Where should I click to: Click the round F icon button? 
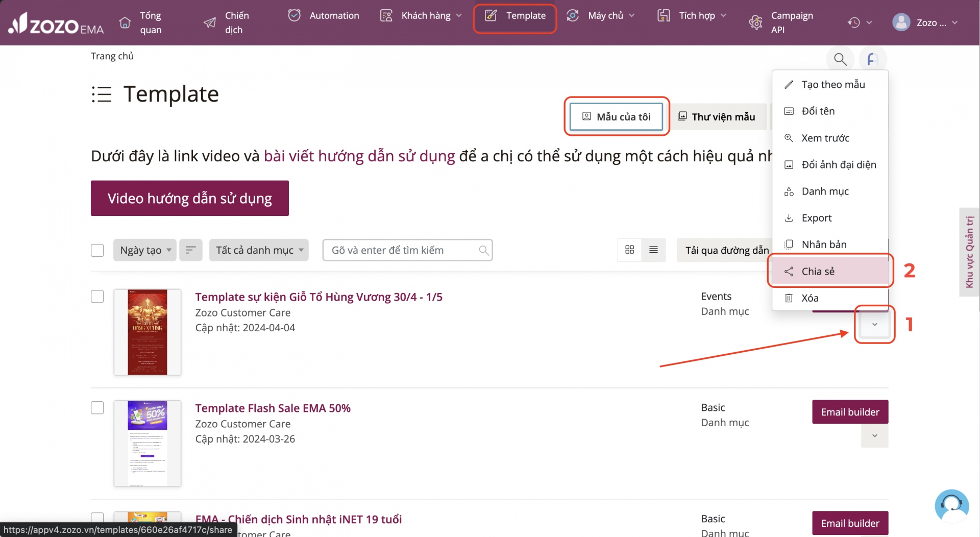[873, 59]
